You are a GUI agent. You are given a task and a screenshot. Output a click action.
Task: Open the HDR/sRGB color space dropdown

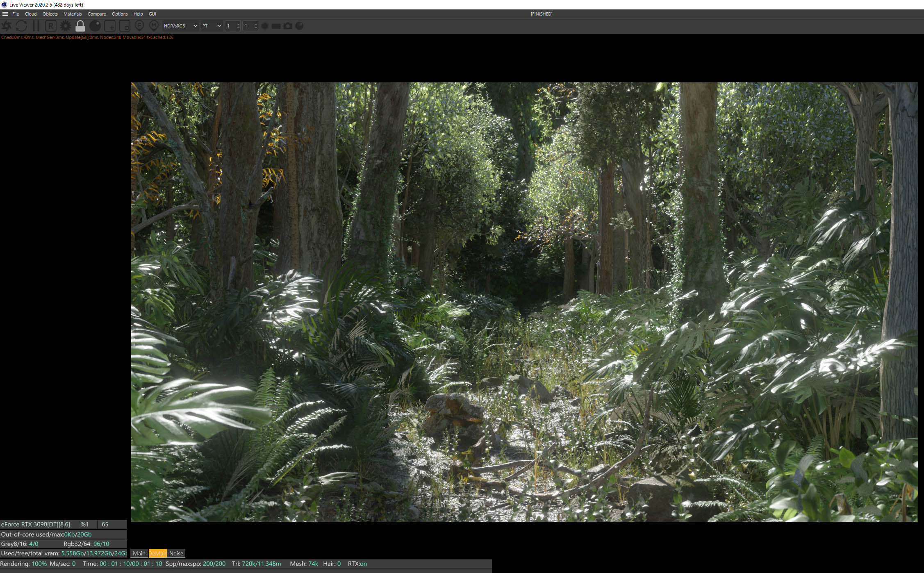click(180, 26)
